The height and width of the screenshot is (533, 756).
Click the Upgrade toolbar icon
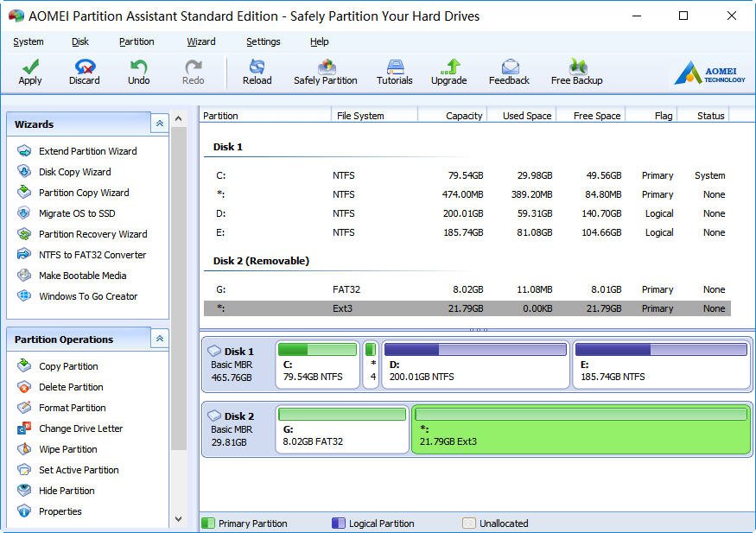pos(449,72)
